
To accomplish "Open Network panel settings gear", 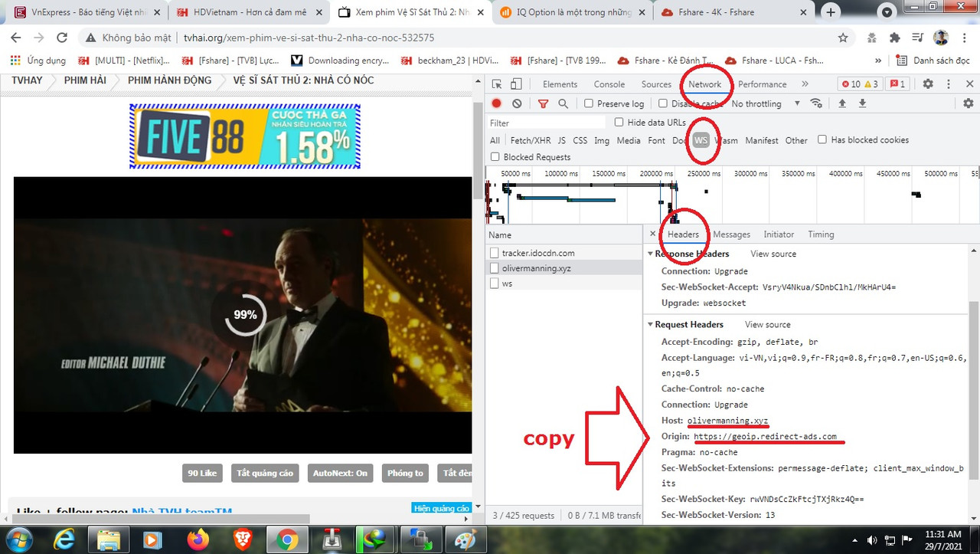I will 968,103.
